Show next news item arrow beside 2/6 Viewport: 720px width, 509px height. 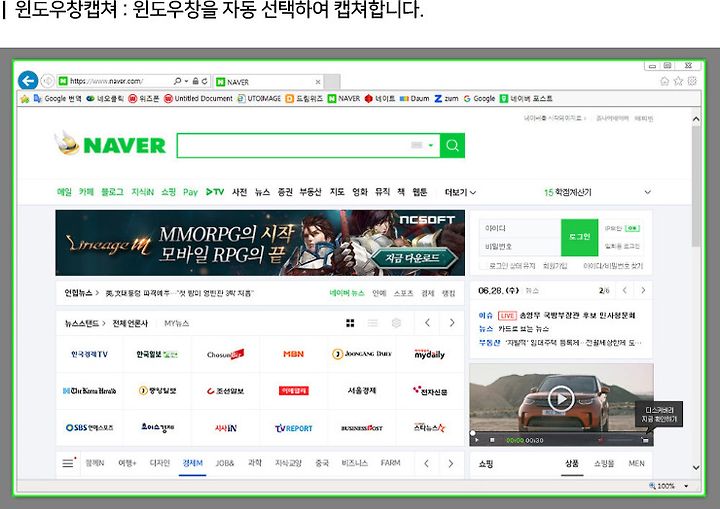[643, 290]
